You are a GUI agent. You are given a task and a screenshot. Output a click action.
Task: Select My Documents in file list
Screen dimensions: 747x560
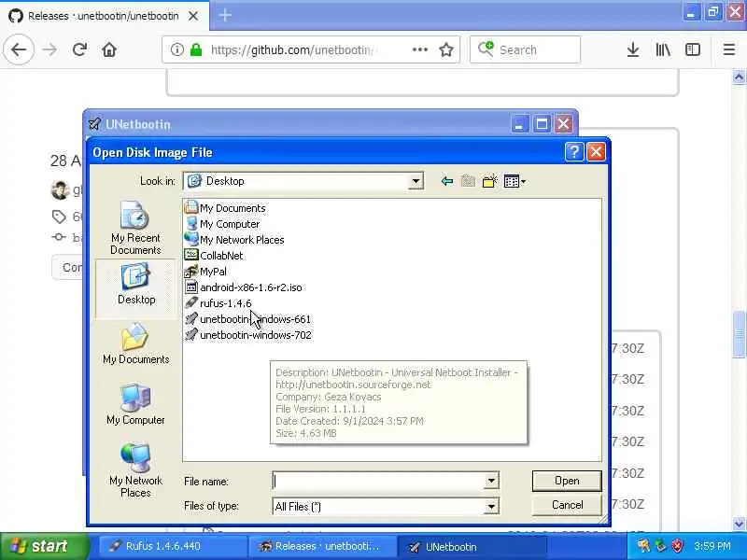point(225,208)
